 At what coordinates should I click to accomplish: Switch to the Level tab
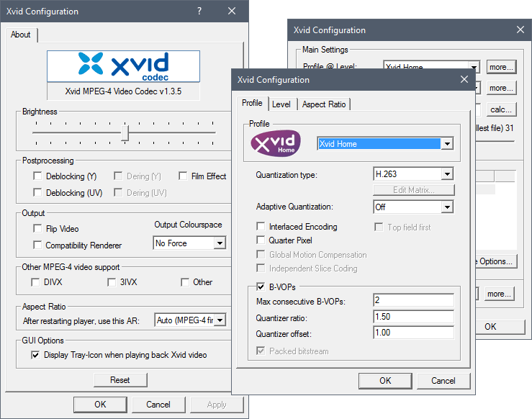(x=281, y=104)
